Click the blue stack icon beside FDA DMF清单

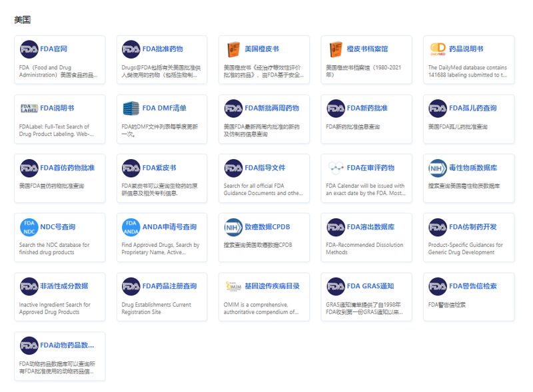(131, 108)
